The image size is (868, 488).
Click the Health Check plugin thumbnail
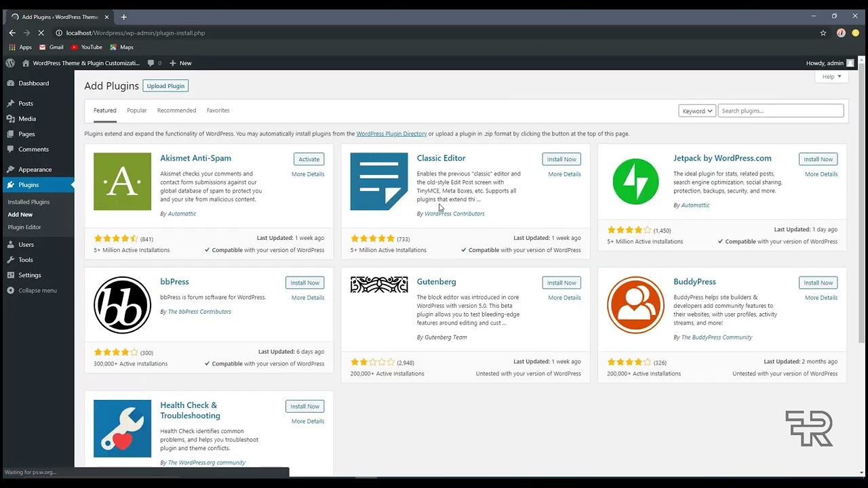pyautogui.click(x=122, y=428)
